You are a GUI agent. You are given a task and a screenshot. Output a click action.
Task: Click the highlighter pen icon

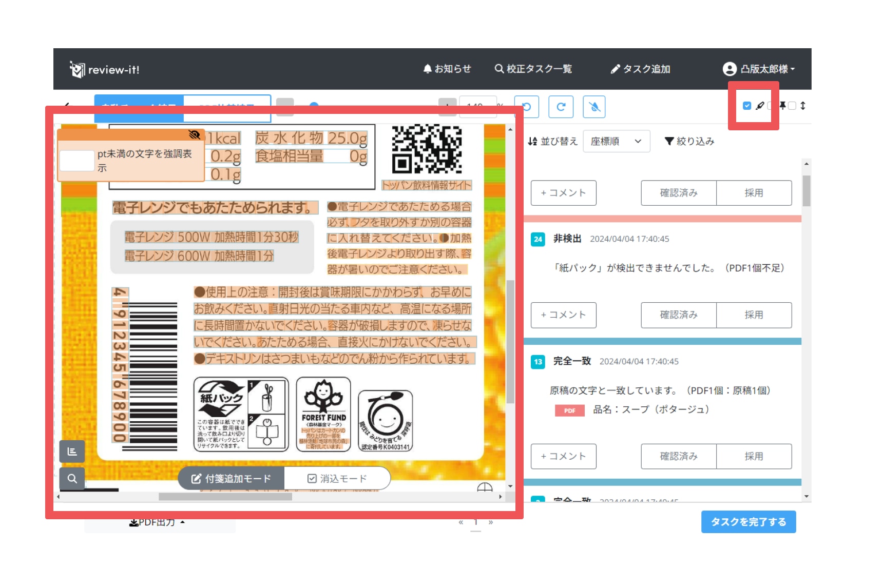[760, 106]
